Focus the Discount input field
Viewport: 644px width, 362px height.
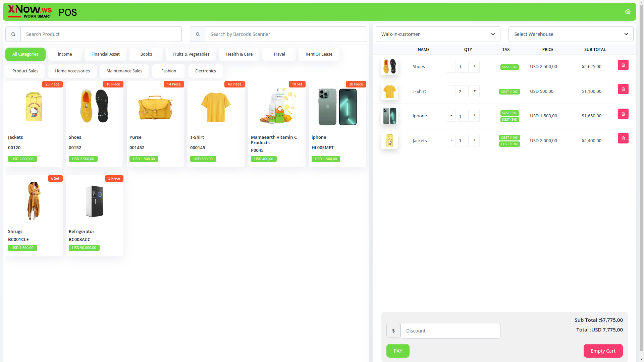click(450, 331)
